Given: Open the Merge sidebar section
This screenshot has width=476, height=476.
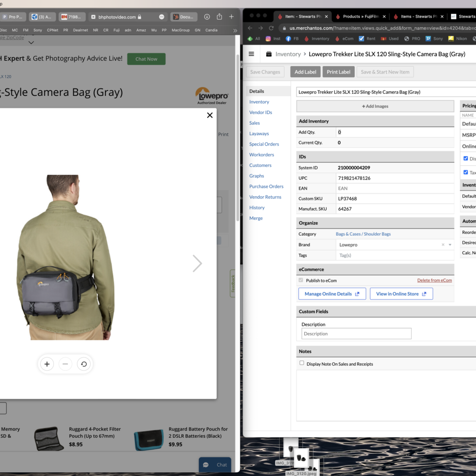Looking at the screenshot, I should (x=256, y=218).
